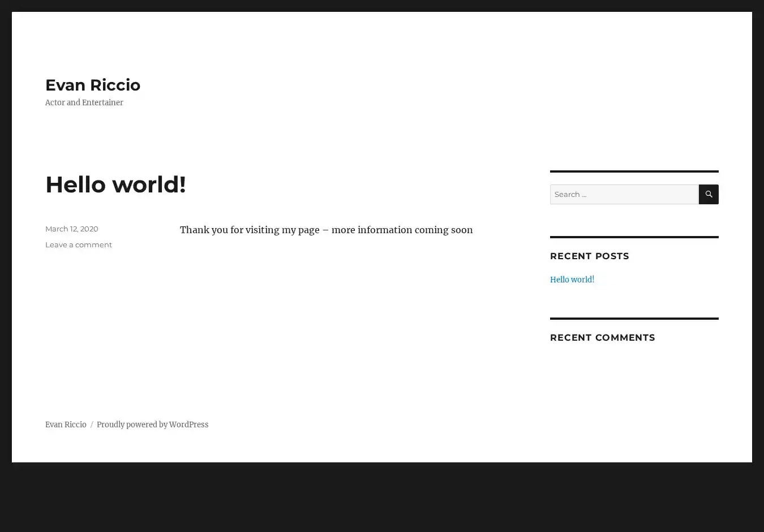The image size is (764, 532).
Task: Focus the Search input field
Action: tap(624, 194)
